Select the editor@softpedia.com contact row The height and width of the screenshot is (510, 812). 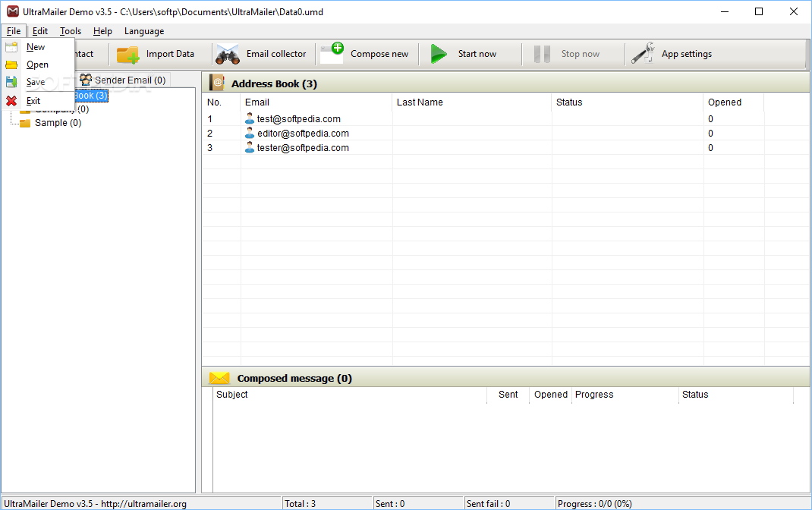(505, 133)
